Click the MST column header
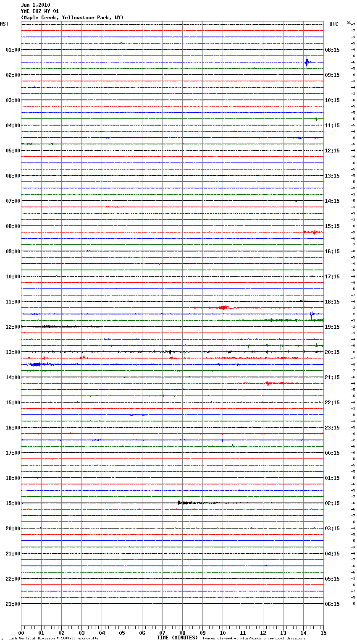This screenshot has width=357, height=644. (4, 24)
